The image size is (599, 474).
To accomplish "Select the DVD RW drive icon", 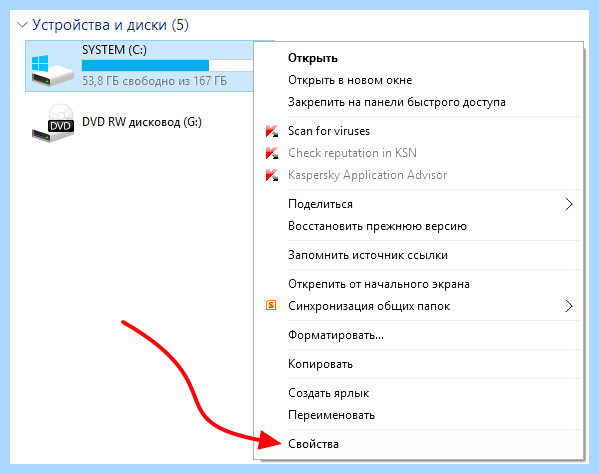I will (52, 123).
